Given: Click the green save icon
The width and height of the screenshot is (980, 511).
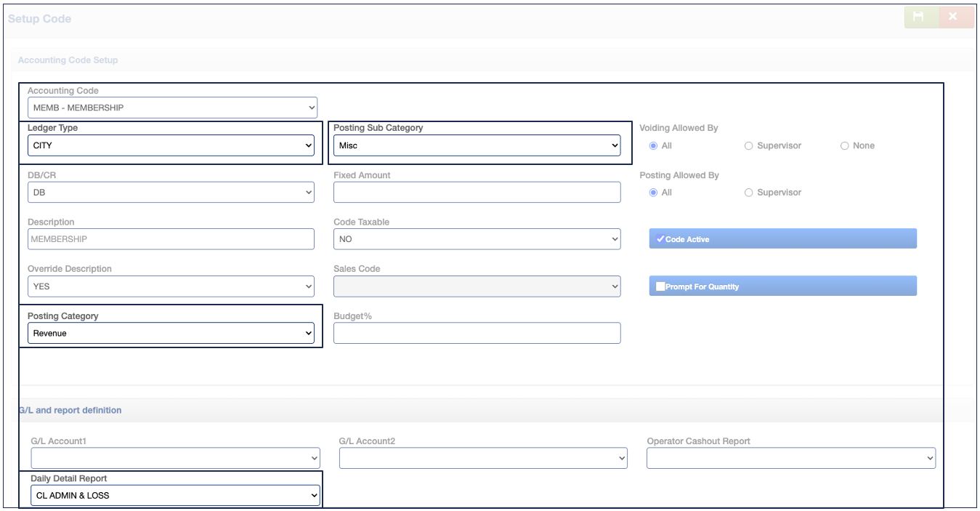Looking at the screenshot, I should (918, 17).
